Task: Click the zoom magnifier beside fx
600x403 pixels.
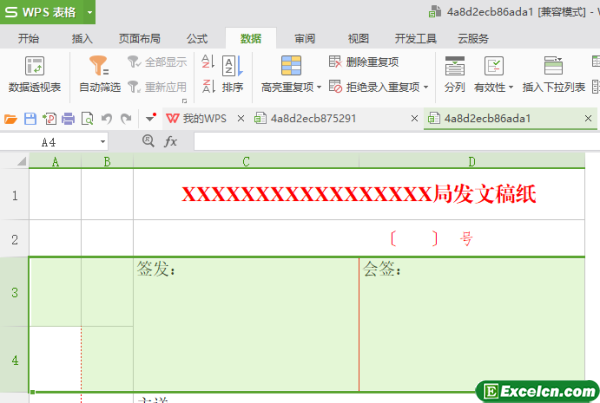Action: 148,141
